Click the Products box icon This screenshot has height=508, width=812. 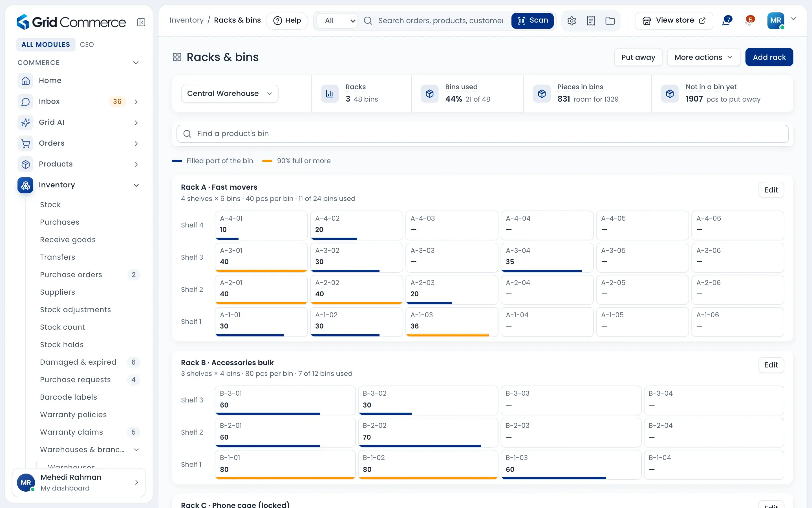25,164
